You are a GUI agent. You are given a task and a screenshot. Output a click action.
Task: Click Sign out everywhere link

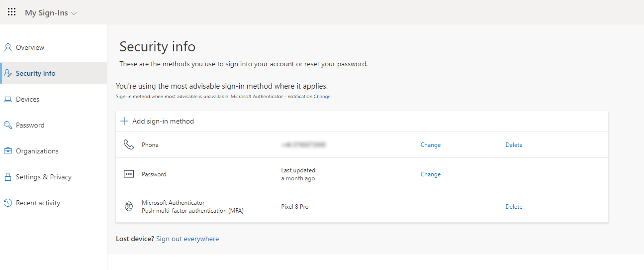tap(187, 239)
